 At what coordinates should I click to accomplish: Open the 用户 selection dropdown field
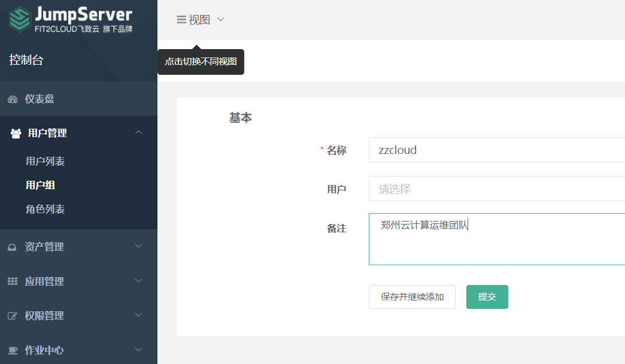pyautogui.click(x=497, y=189)
